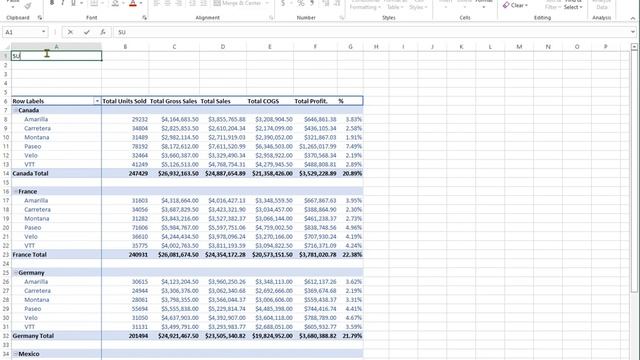The image size is (640, 360).
Task: Click the red Font Color icon
Action: (x=133, y=3)
